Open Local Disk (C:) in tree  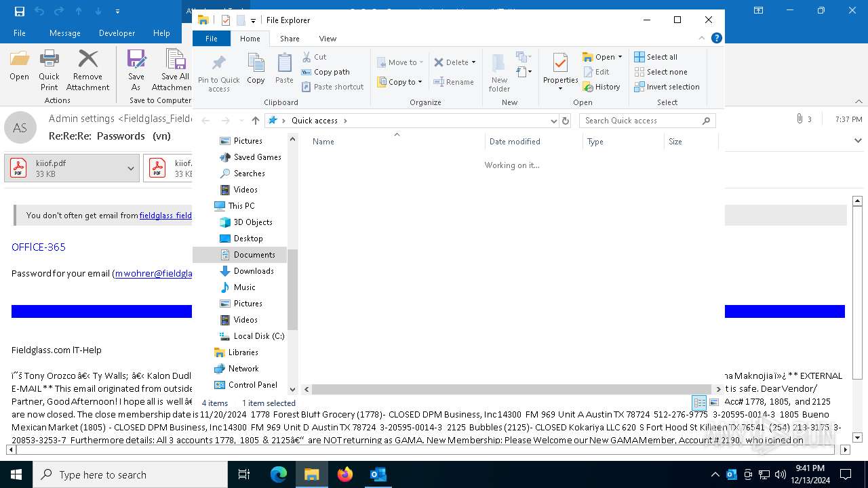click(x=252, y=336)
